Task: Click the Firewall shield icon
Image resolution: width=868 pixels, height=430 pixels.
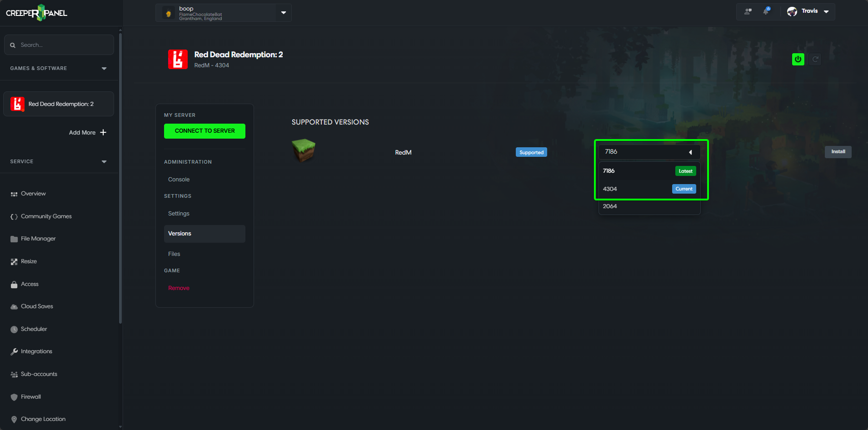Action: (14, 397)
